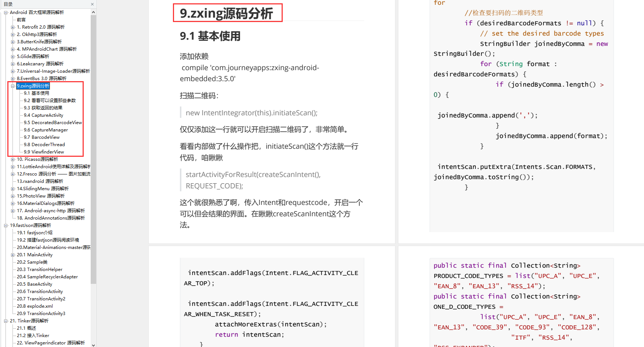
Task: Collapse the 9.zxing源码分析 node
Action: tap(13, 86)
